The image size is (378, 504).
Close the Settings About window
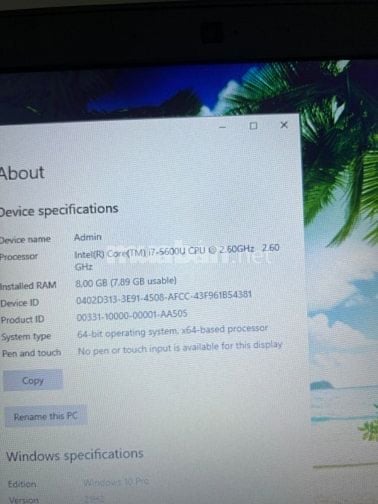(x=284, y=125)
